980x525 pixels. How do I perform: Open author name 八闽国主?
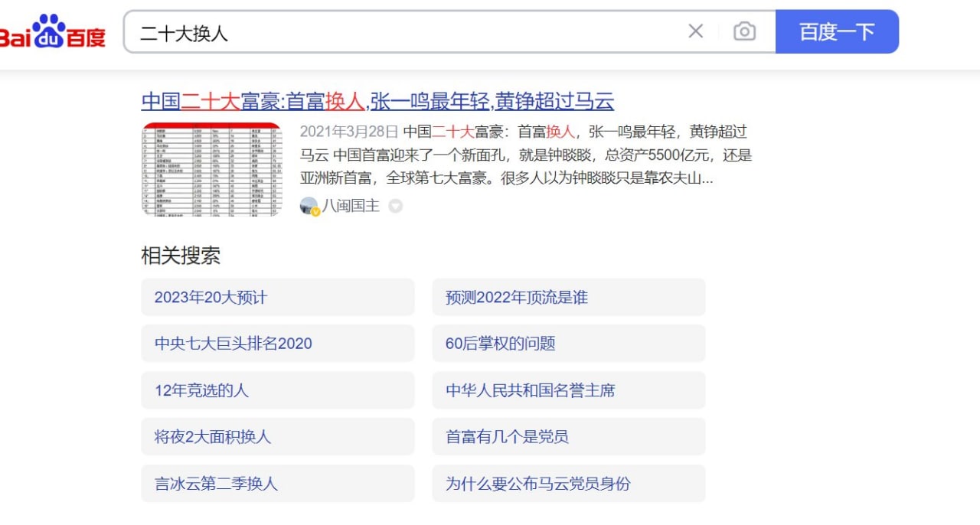click(351, 206)
